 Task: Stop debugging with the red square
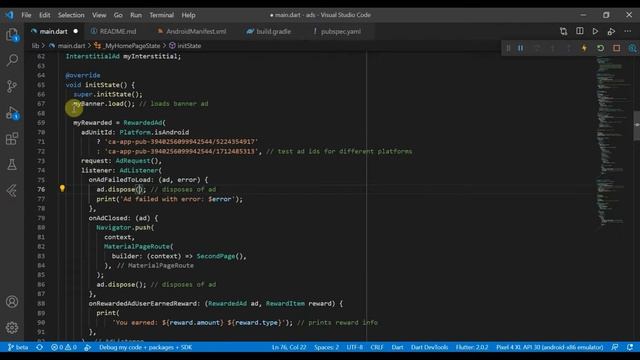(616, 48)
